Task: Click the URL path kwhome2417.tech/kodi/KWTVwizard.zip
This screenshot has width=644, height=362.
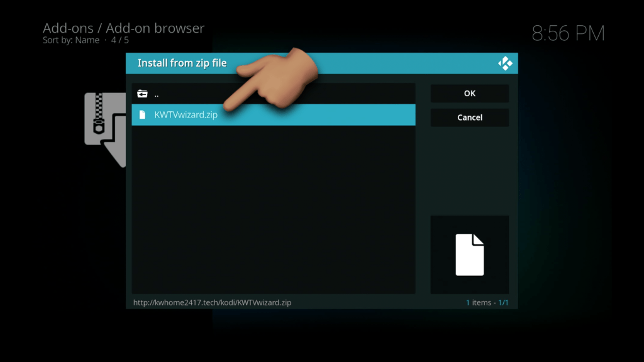Action: pos(212,302)
